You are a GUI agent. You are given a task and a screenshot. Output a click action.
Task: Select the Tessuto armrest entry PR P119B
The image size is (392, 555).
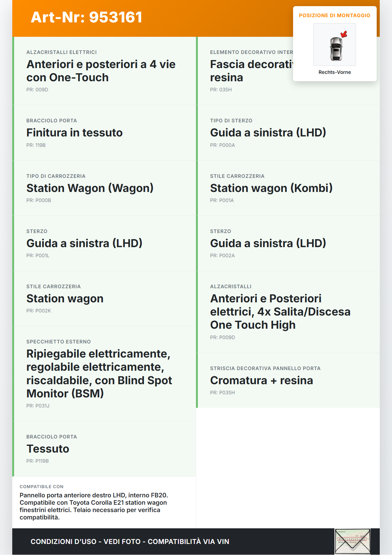pyautogui.click(x=48, y=449)
